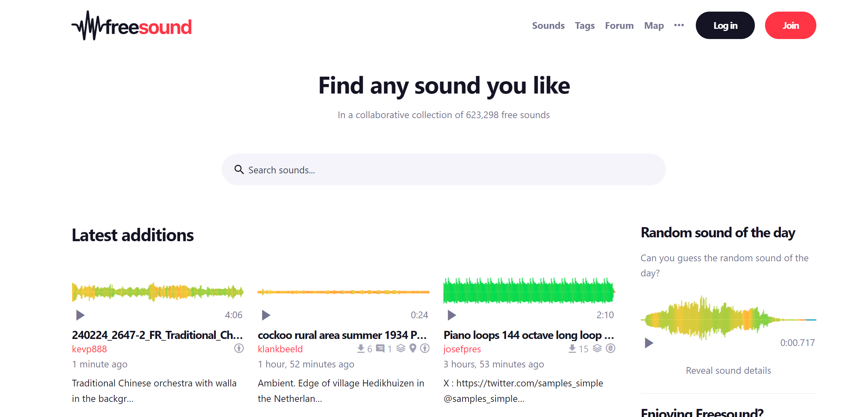
Task: Click Reveal sound details link
Action: tap(728, 371)
